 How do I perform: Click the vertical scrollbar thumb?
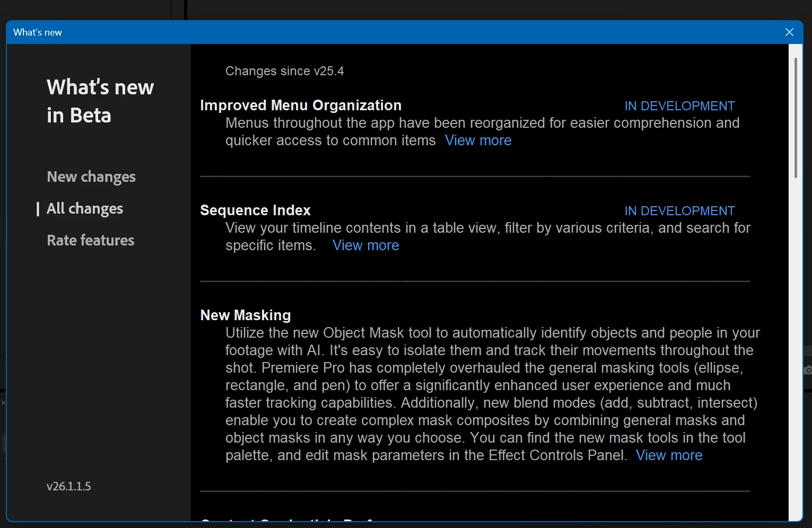click(796, 118)
